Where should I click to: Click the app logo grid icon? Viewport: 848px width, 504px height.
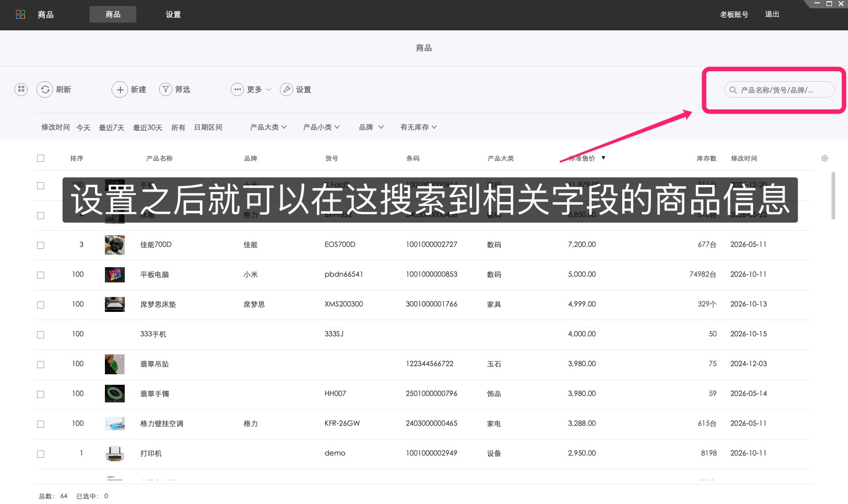(20, 14)
